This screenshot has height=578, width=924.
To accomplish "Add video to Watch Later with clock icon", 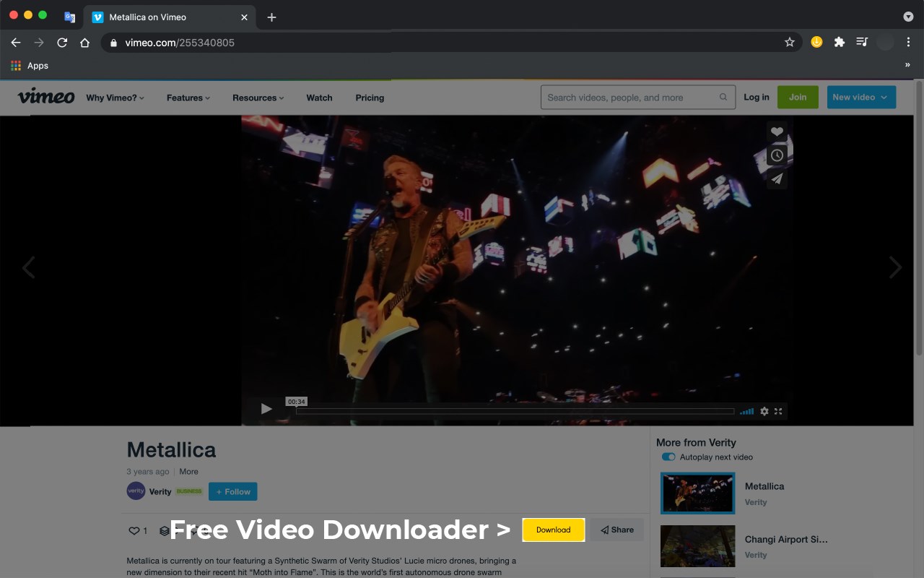I will (x=777, y=155).
